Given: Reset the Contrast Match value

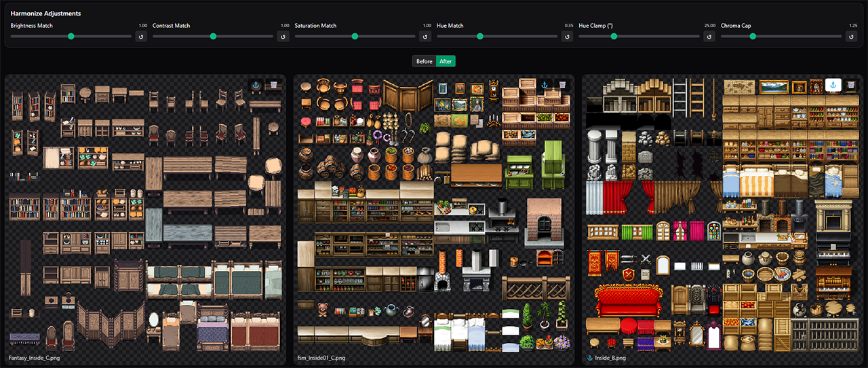Looking at the screenshot, I should click(x=283, y=37).
